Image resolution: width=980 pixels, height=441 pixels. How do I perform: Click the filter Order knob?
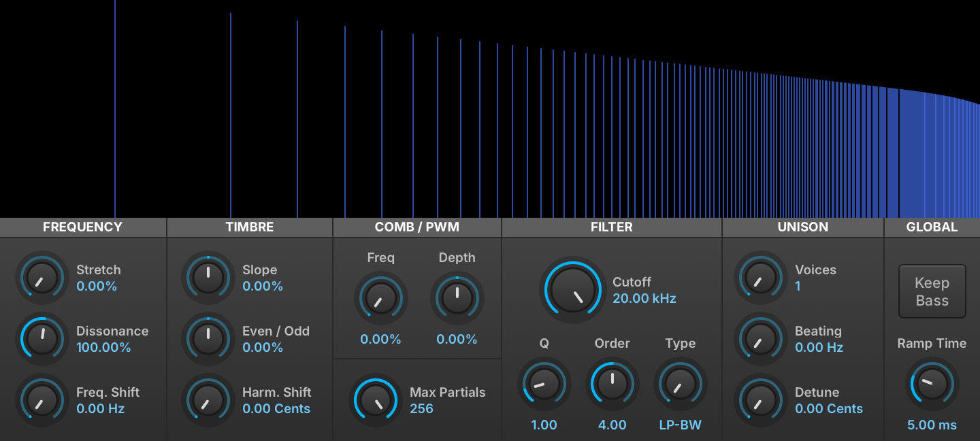[612, 383]
